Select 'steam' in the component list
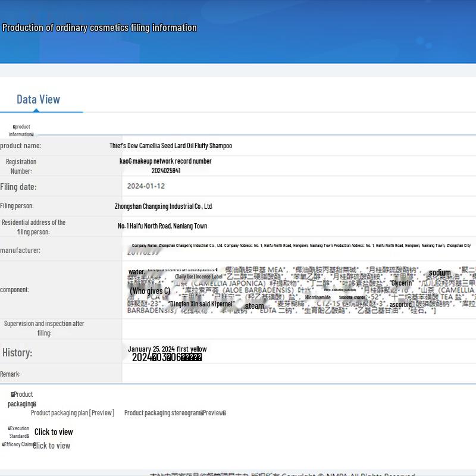 [255, 306]
